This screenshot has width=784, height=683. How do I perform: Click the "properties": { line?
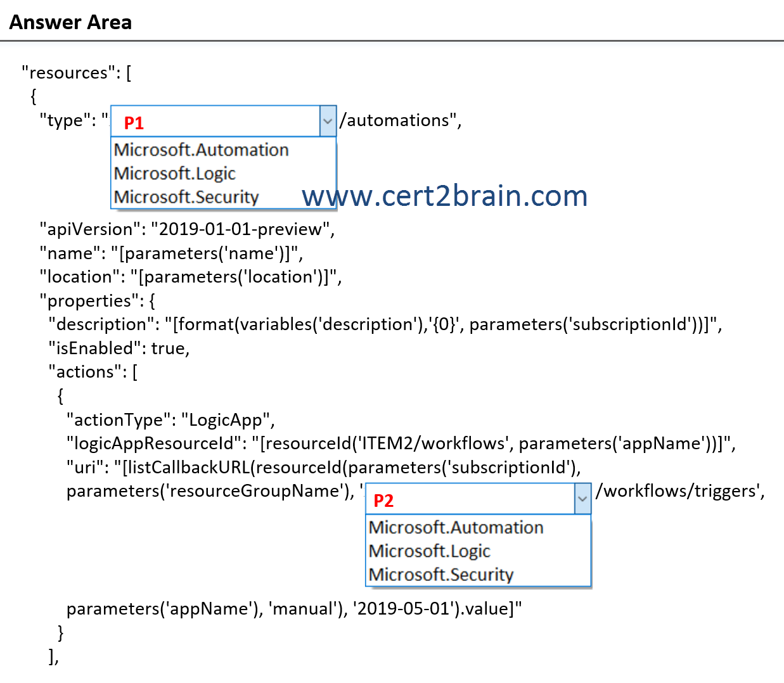coord(98,301)
